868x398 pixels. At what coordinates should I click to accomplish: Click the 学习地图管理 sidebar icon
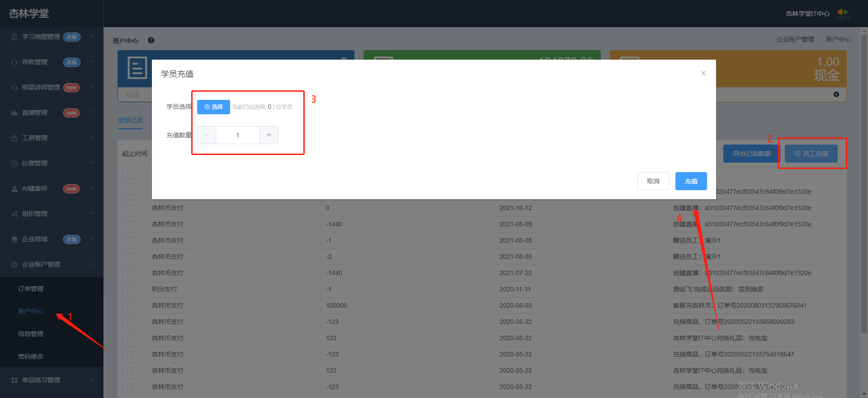(x=14, y=37)
